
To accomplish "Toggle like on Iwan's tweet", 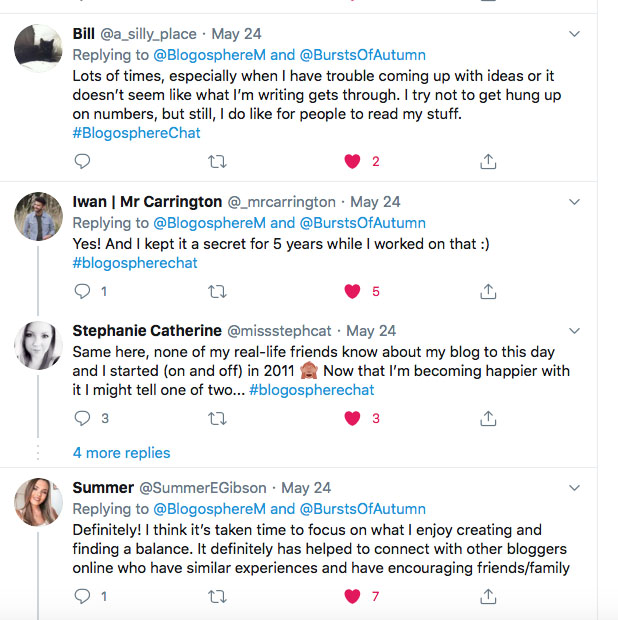I will pos(352,291).
